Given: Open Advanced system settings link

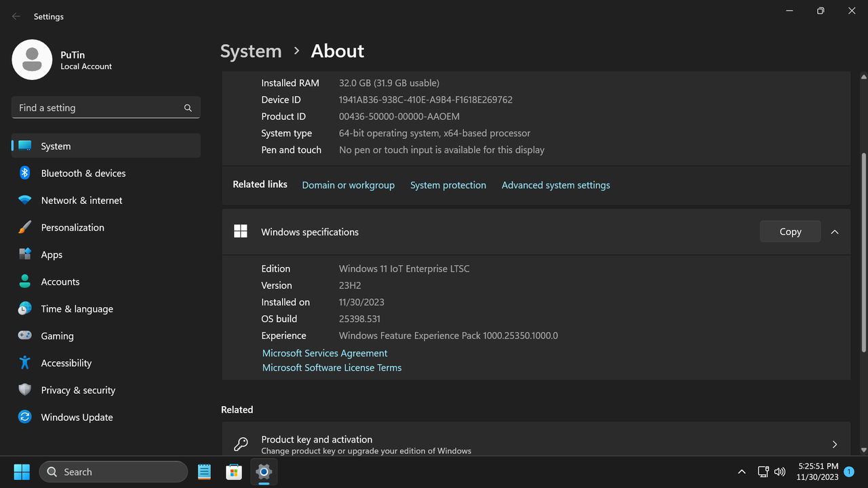Looking at the screenshot, I should coord(555,184).
